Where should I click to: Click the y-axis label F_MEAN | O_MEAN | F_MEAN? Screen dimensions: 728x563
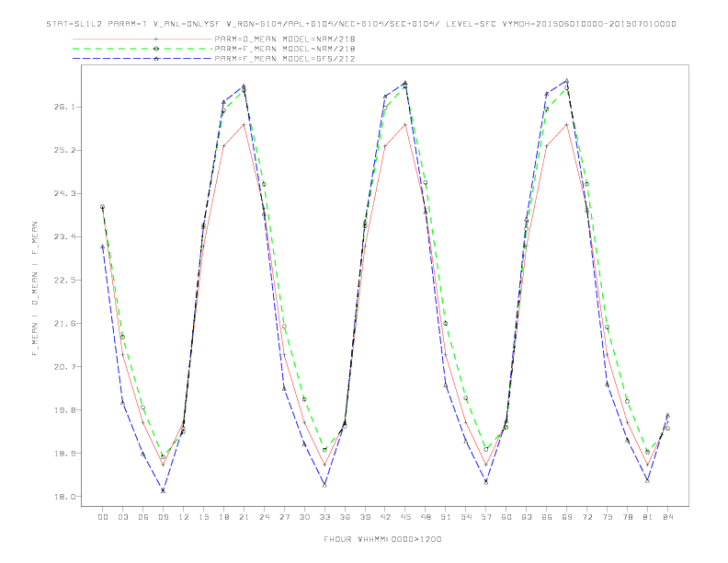click(x=35, y=289)
